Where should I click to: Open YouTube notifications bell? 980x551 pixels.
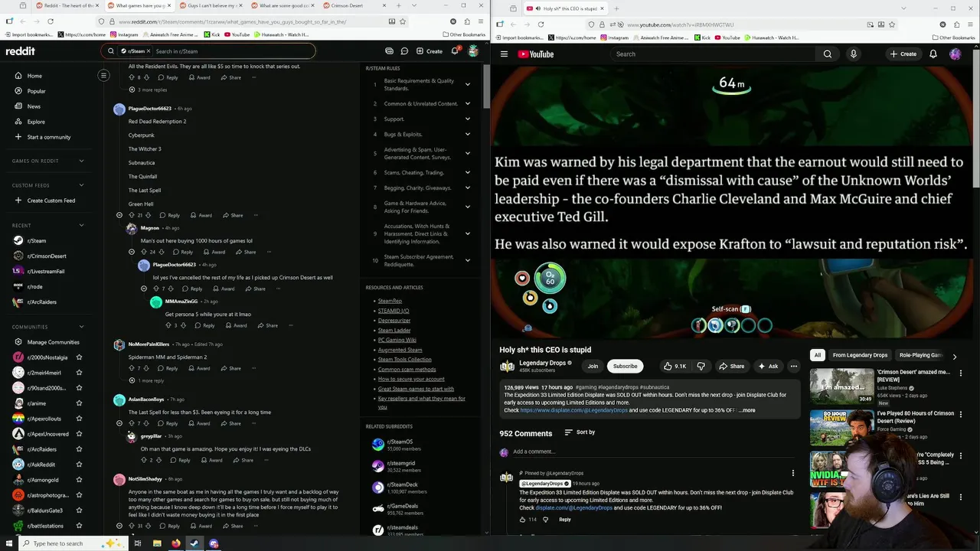point(933,54)
